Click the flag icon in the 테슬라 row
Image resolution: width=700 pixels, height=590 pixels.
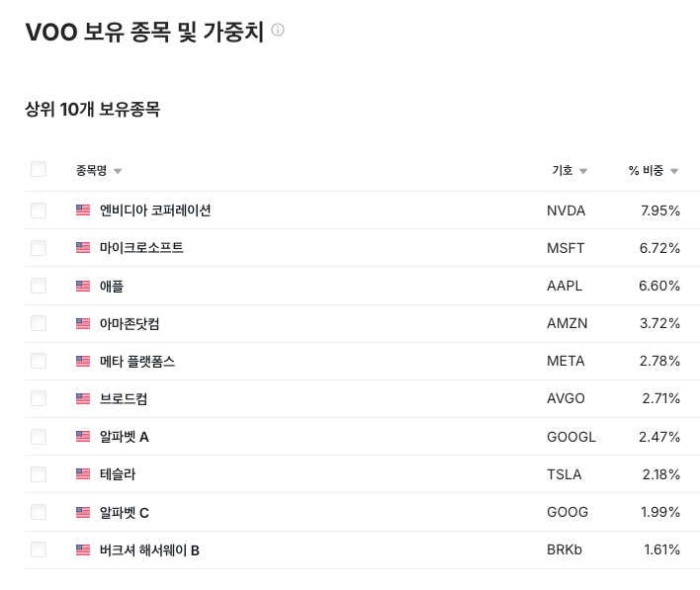tap(83, 474)
